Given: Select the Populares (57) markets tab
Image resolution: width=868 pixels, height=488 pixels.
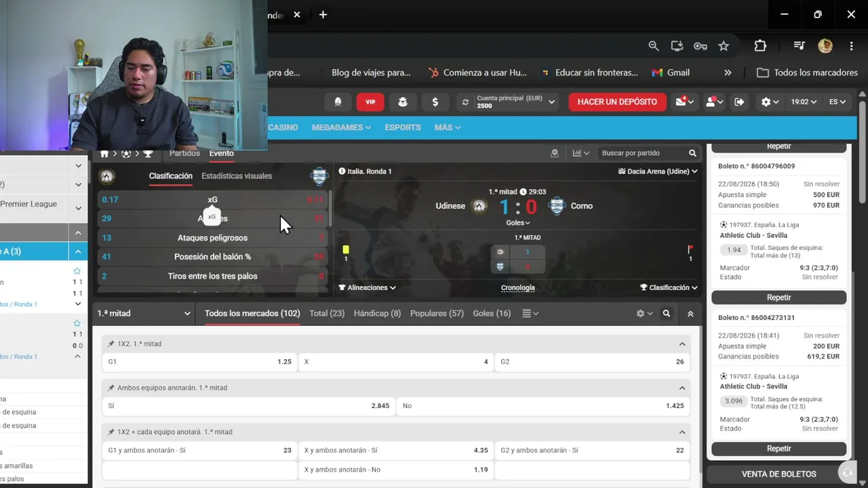Looking at the screenshot, I should tap(437, 314).
